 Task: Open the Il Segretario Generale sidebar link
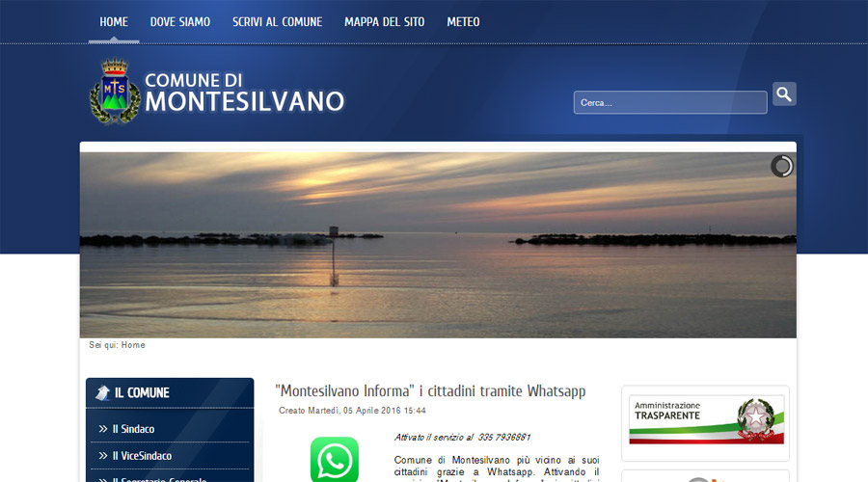[159, 479]
